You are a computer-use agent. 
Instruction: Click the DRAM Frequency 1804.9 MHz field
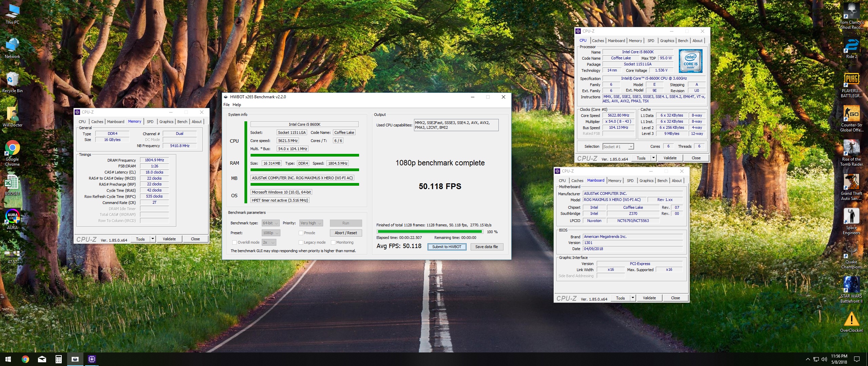[154, 160]
